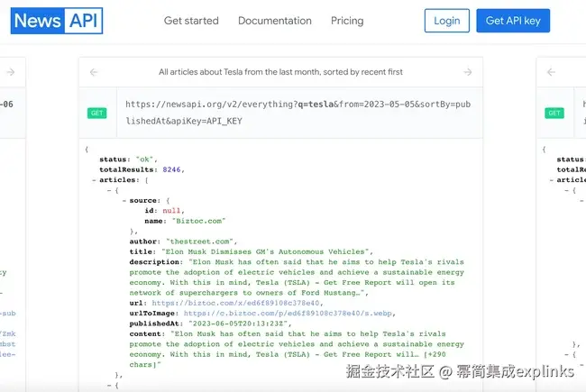Click the card title 'All articles about Tesla'
Screen dimensions: 586x392
tap(280, 72)
